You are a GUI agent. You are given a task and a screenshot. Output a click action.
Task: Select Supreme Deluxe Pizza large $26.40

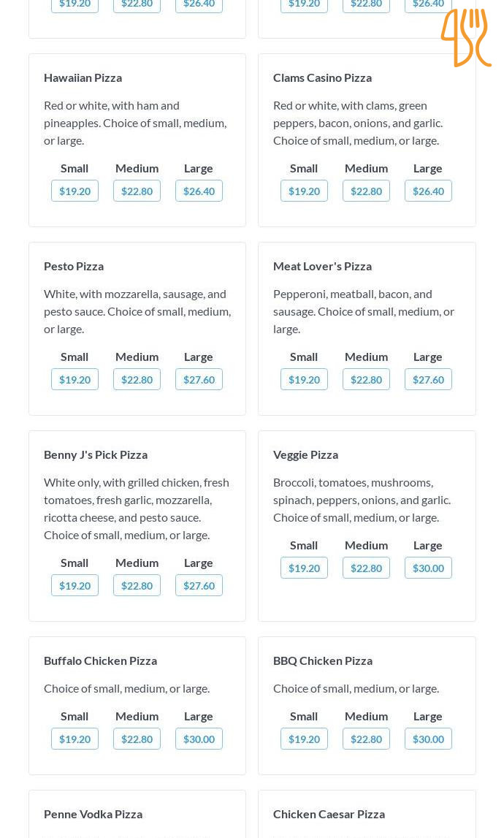(428, 191)
